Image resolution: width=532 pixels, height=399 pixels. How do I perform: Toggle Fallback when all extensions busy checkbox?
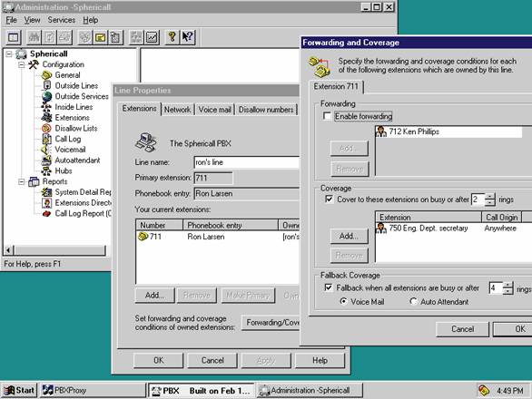point(328,287)
